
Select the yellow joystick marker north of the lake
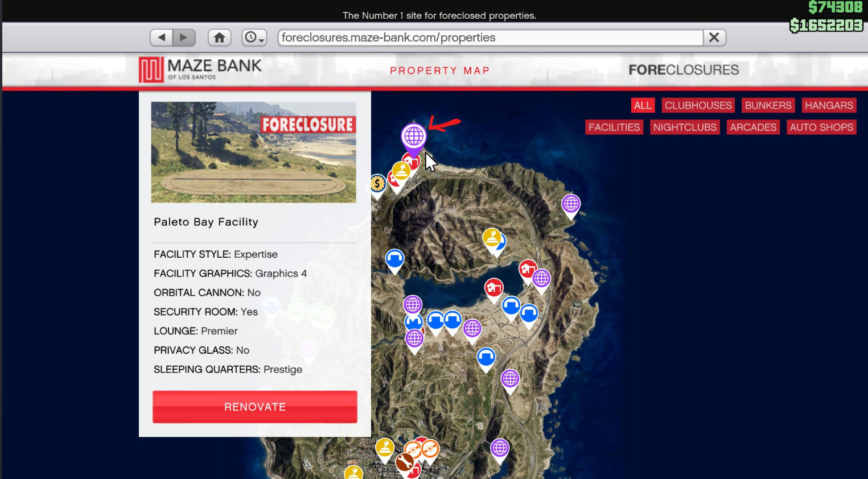491,237
